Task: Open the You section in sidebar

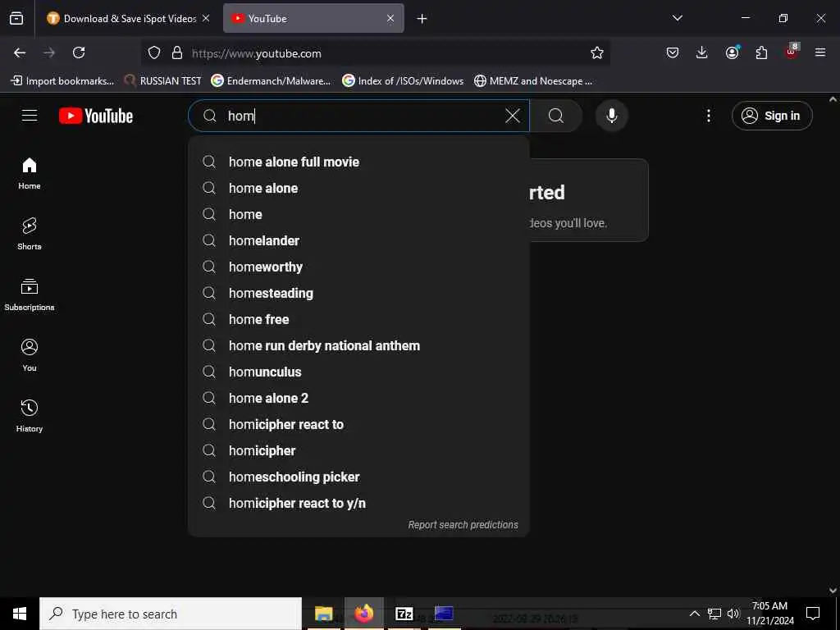Action: tap(30, 355)
